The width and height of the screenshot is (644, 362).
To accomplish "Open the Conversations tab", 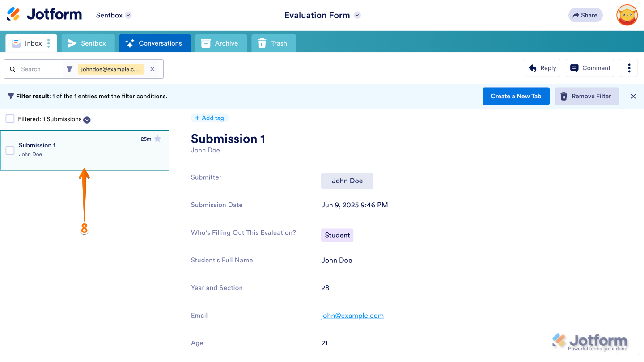I will point(155,43).
